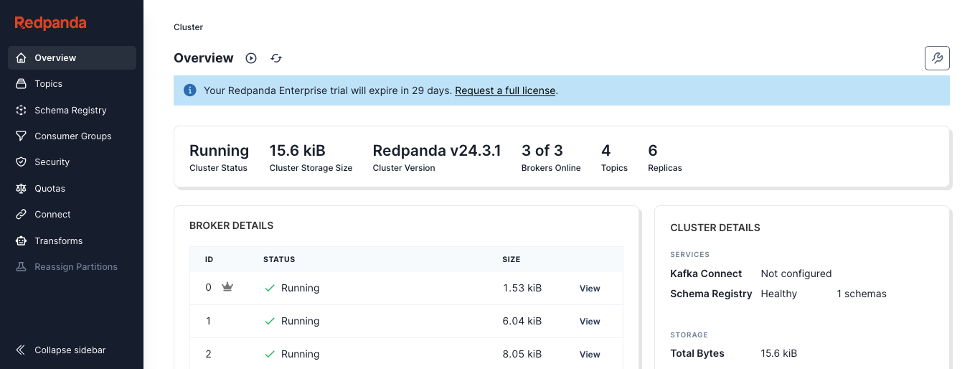The width and height of the screenshot is (980, 369).
Task: View details for broker 0
Action: 590,289
